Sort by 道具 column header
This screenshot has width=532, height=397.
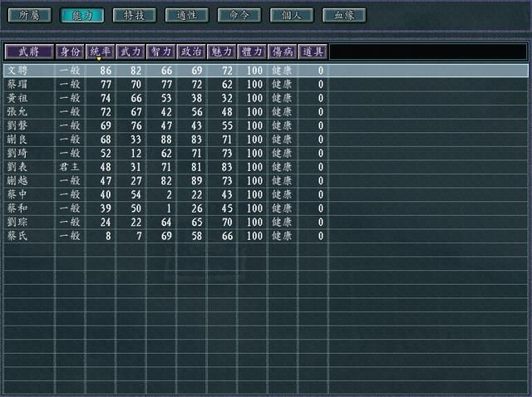pyautogui.click(x=312, y=51)
